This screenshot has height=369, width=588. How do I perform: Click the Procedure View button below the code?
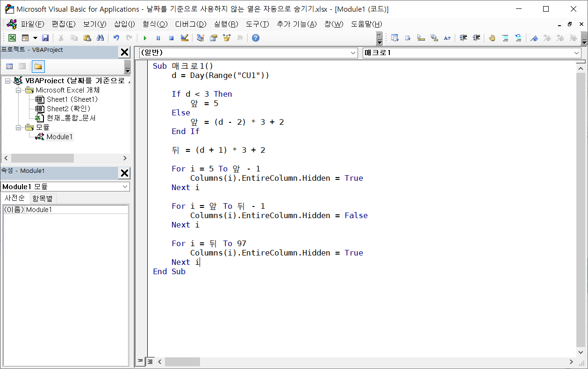pyautogui.click(x=141, y=362)
